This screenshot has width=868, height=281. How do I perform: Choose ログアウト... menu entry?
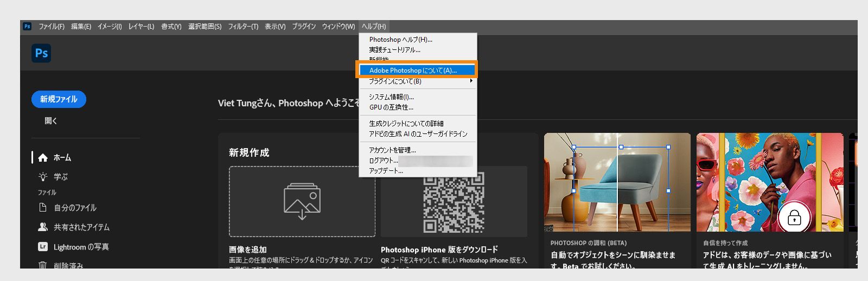[x=418, y=161]
